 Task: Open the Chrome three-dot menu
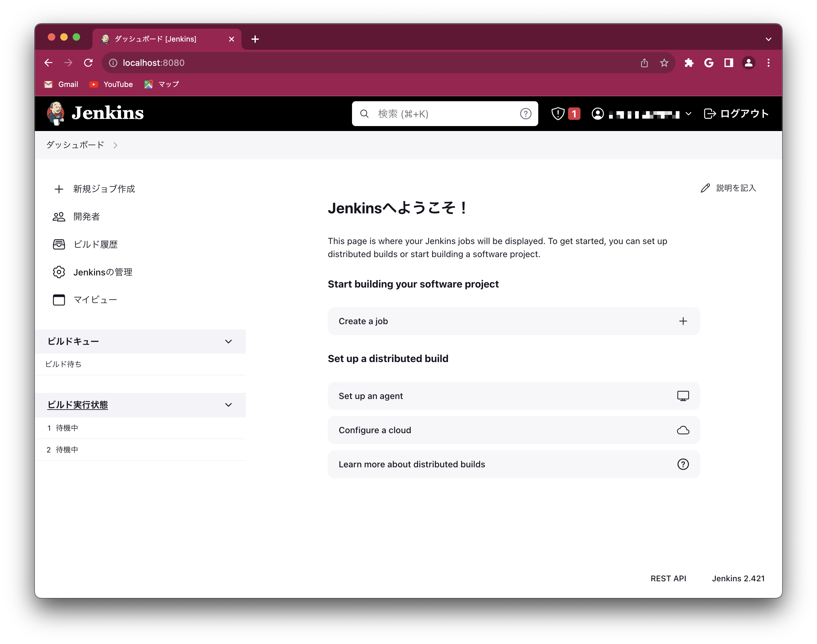[768, 63]
